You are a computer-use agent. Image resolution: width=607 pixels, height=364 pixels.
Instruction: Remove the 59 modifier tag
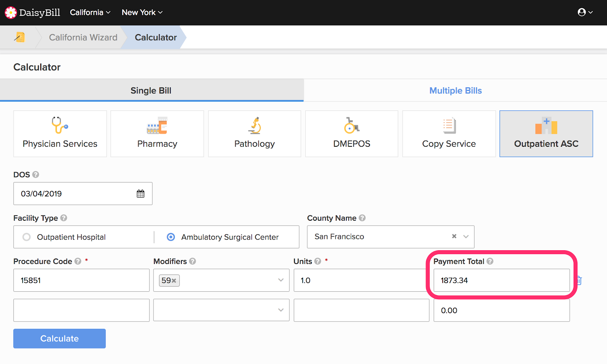coord(174,281)
